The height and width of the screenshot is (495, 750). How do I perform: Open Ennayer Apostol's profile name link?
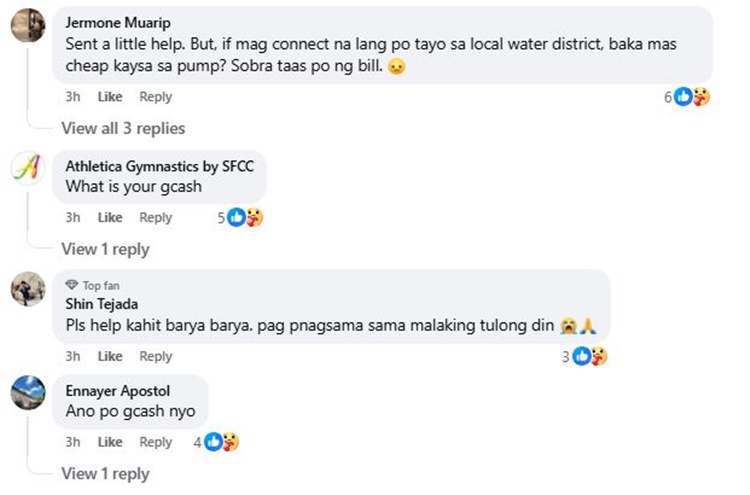117,391
